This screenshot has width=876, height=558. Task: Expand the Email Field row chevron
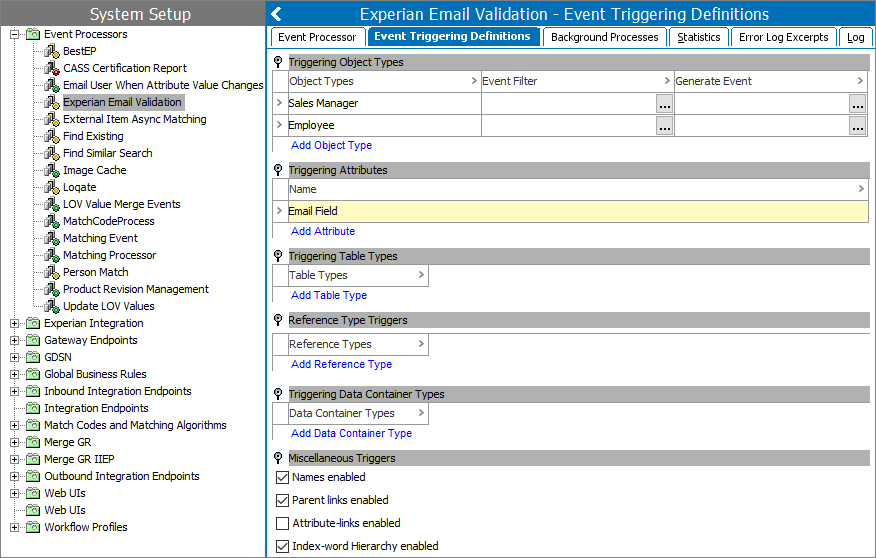click(x=279, y=211)
